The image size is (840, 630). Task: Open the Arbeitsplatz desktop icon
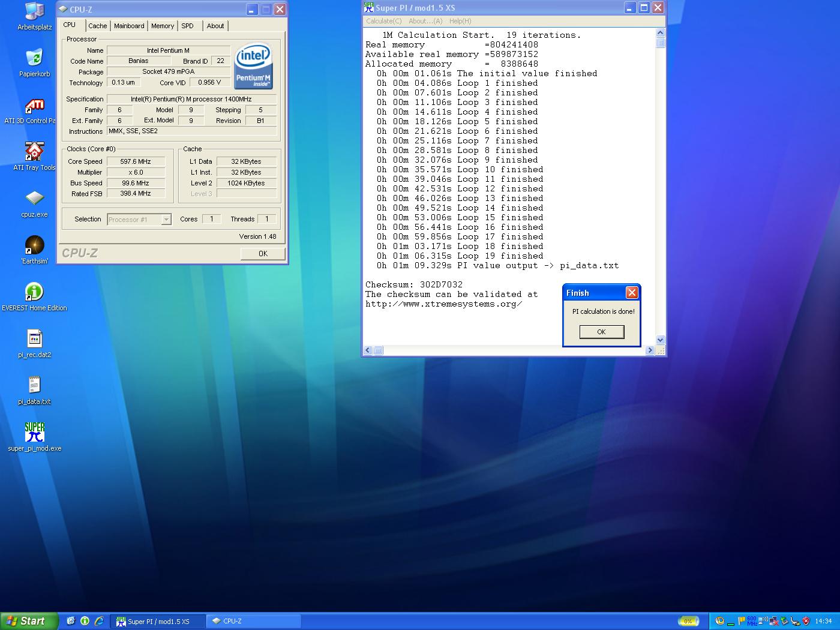tap(34, 12)
